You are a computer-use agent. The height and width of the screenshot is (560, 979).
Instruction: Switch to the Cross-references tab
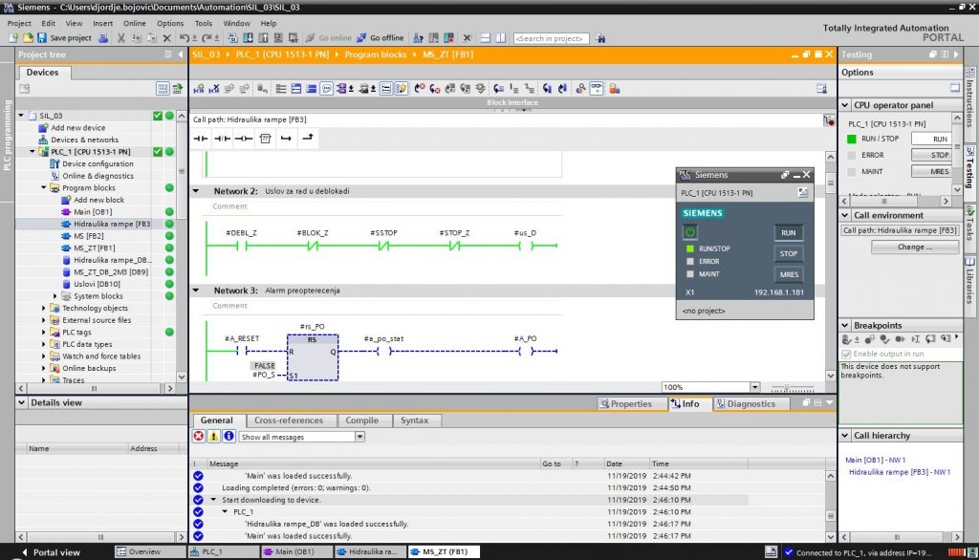tap(289, 420)
